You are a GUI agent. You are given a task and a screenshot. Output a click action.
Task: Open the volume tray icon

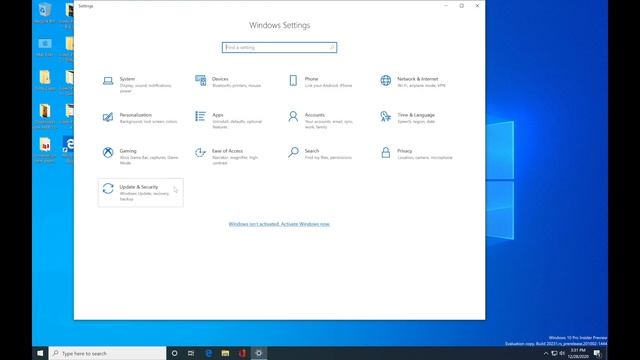click(562, 353)
